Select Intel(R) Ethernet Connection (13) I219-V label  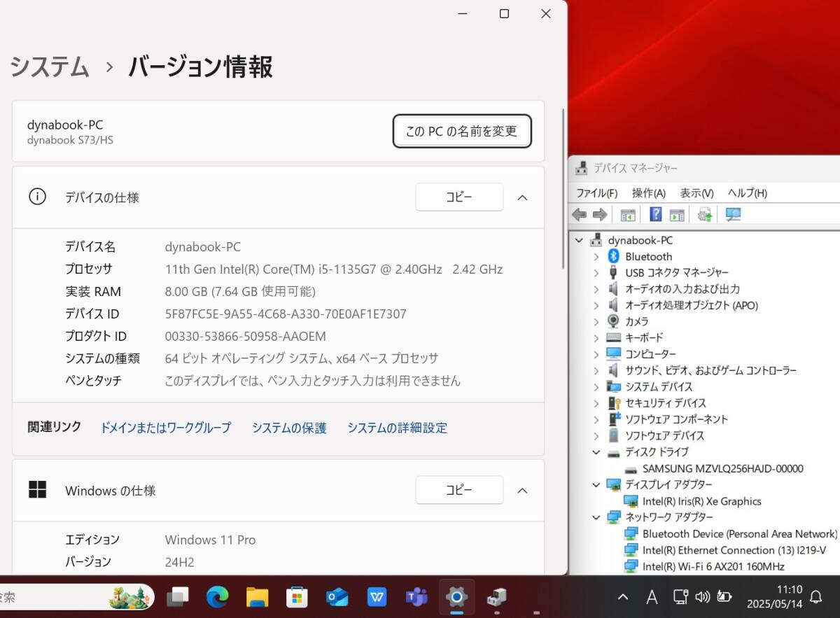tap(734, 550)
